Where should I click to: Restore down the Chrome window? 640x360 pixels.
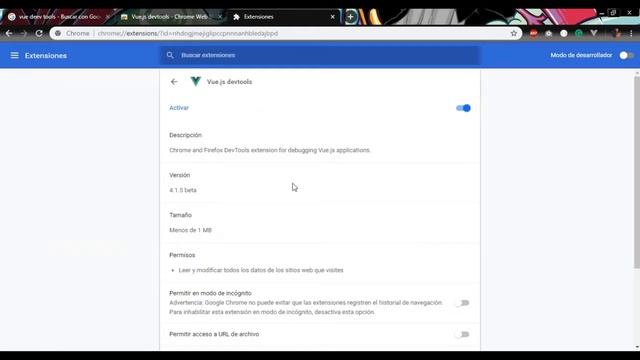613,13
